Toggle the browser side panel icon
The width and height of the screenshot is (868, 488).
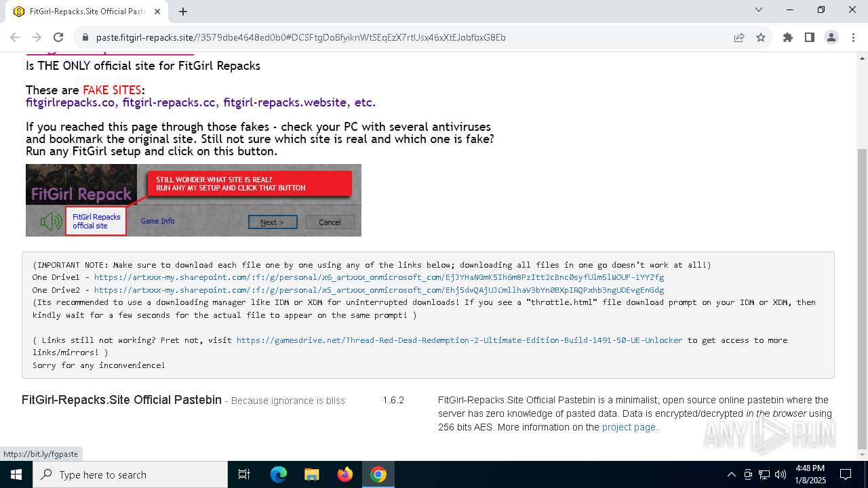[810, 37]
